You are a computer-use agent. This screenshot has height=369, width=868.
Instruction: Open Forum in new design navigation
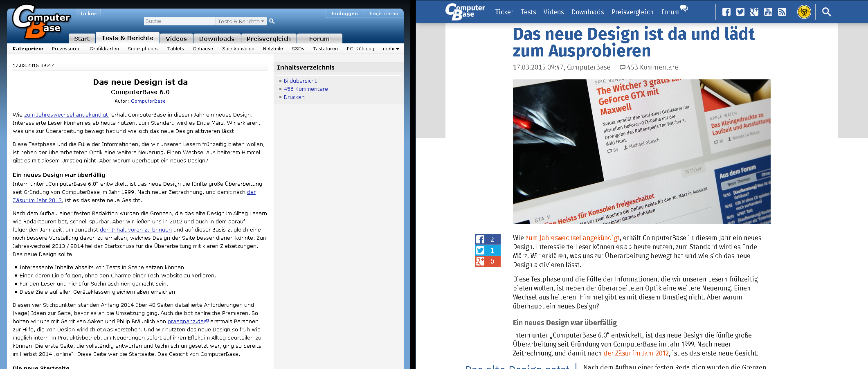coord(670,12)
